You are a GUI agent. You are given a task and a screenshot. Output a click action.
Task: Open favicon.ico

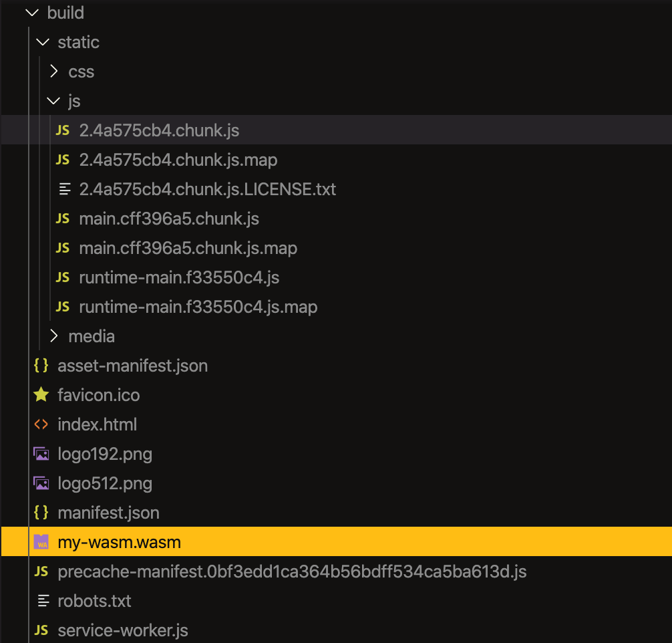[x=99, y=395]
